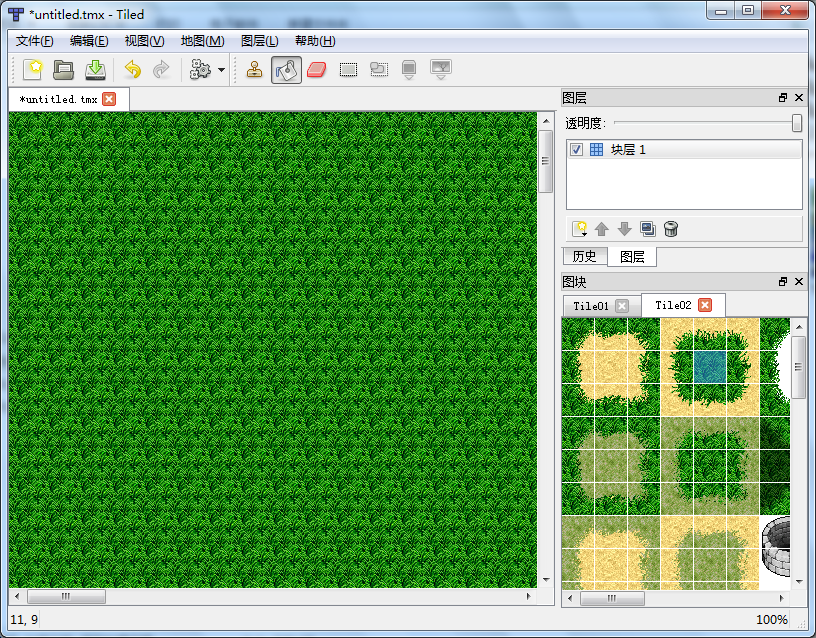Float the 图块 panel
816x638 pixels.
click(x=783, y=282)
